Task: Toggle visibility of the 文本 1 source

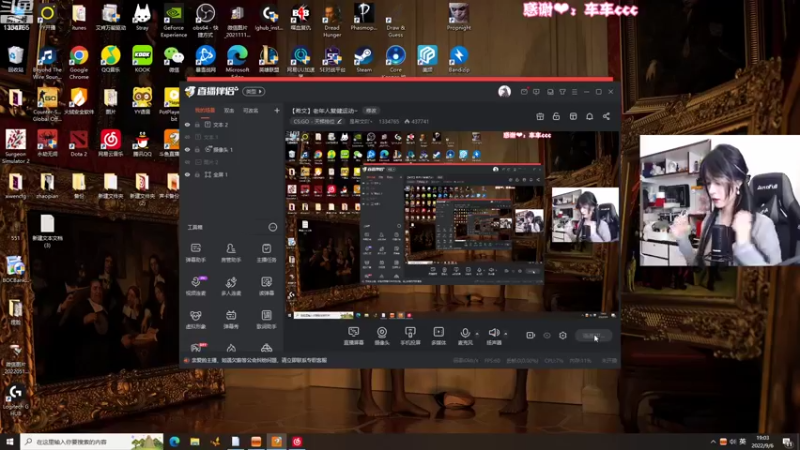Action: 187,137
